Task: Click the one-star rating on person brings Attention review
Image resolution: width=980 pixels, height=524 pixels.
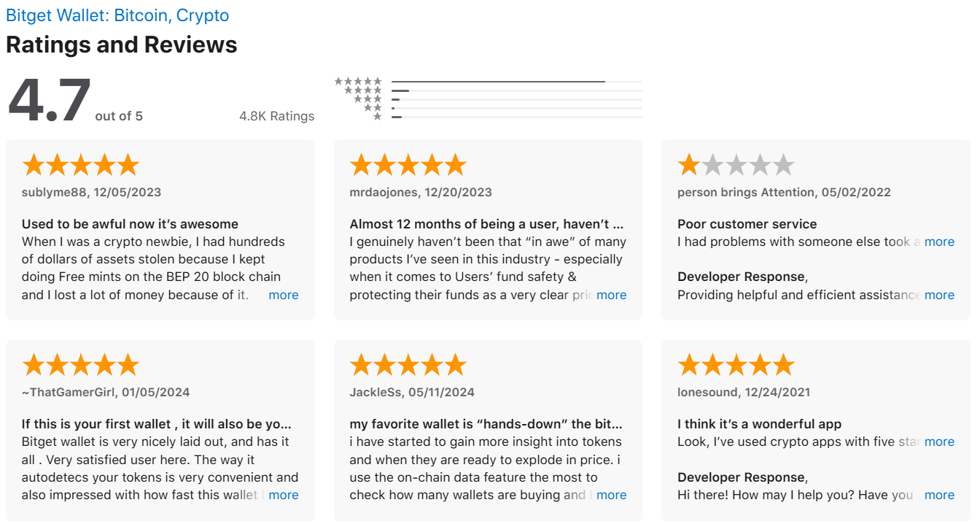Action: tap(736, 165)
